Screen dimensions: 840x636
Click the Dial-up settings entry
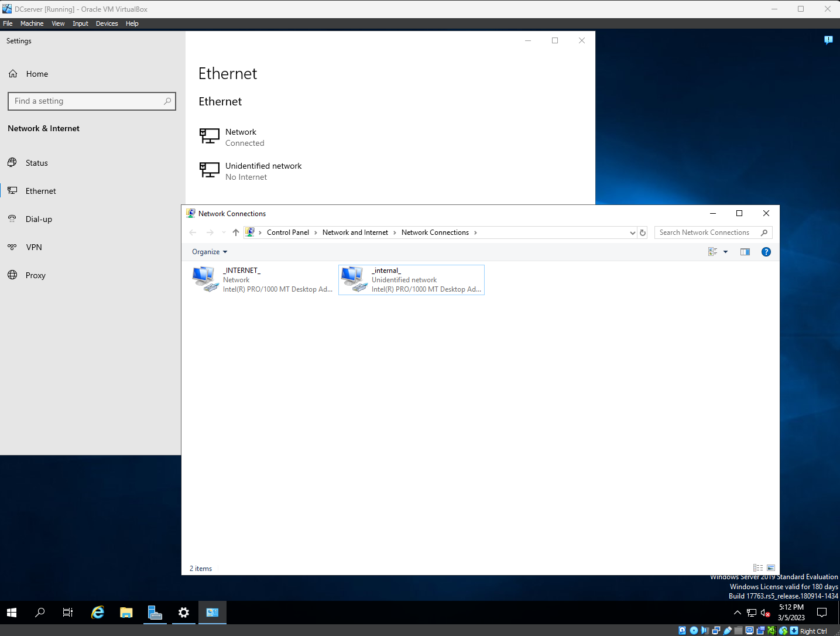(39, 218)
